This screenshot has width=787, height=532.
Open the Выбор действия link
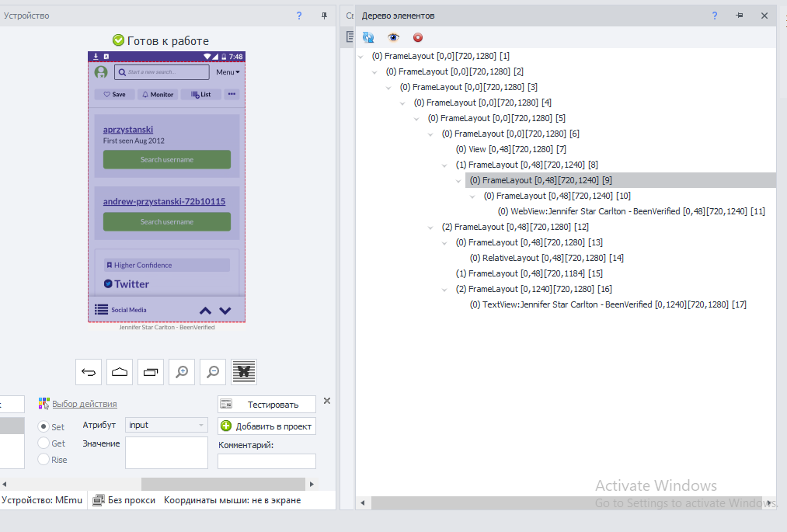point(85,404)
